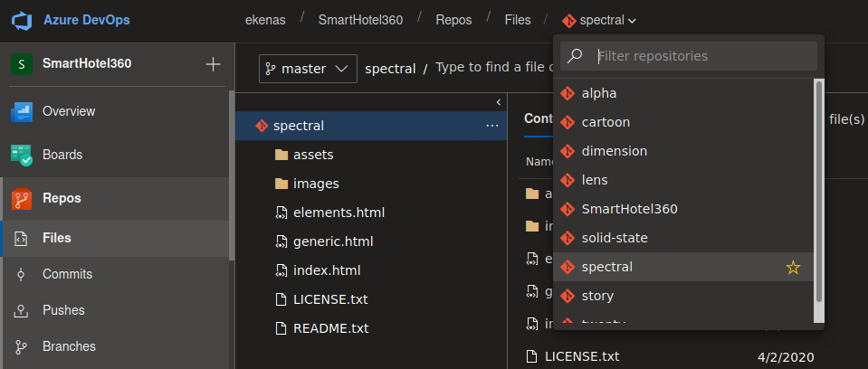The image size is (868, 369).
Task: Click the SmartHotel360 project avatar icon
Action: 22,63
